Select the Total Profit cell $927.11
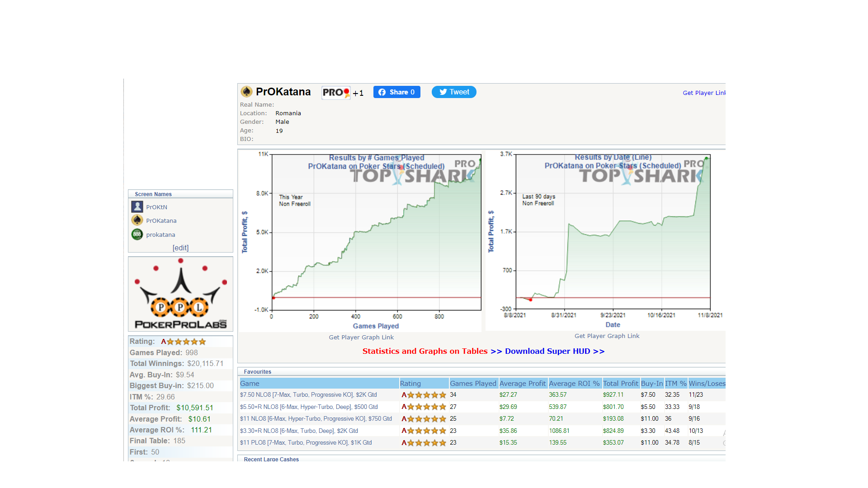This screenshot has width=868, height=488. [x=613, y=395]
